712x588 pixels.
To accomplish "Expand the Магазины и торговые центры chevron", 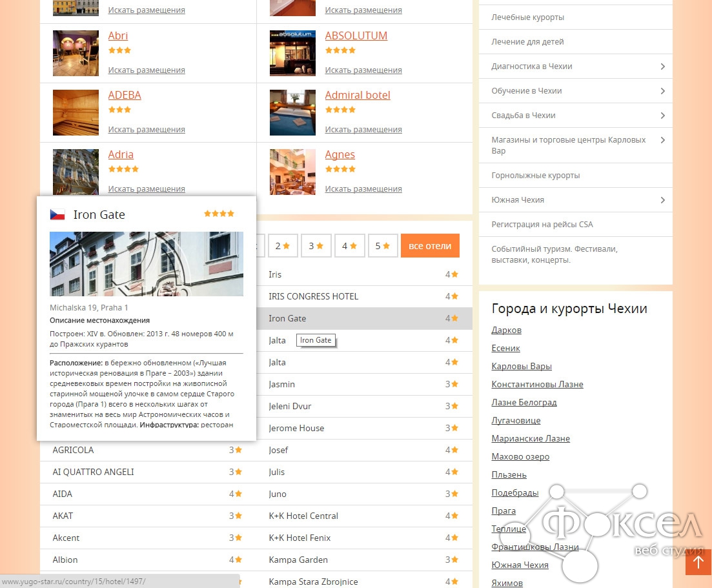I will click(x=662, y=140).
